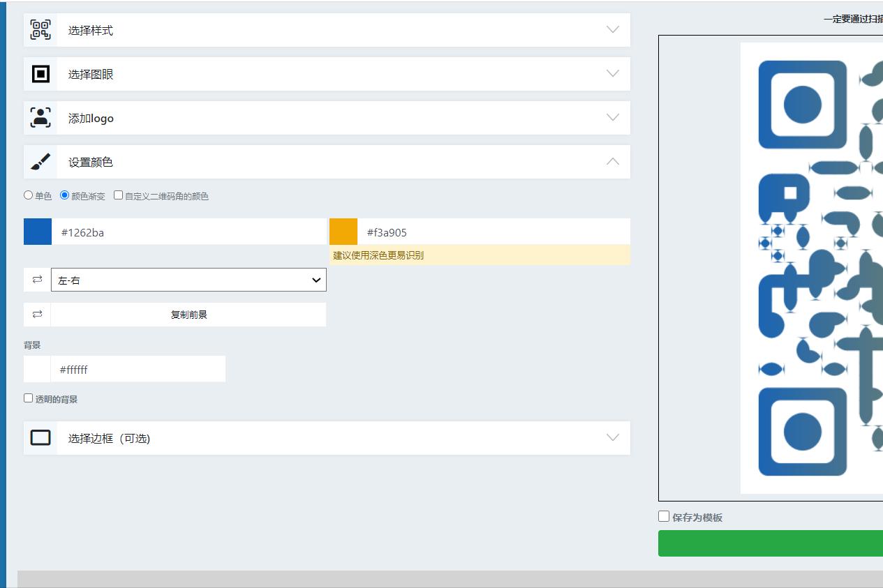Collapse the 设置颜色 section chevron
883x588 pixels.
coord(613,161)
